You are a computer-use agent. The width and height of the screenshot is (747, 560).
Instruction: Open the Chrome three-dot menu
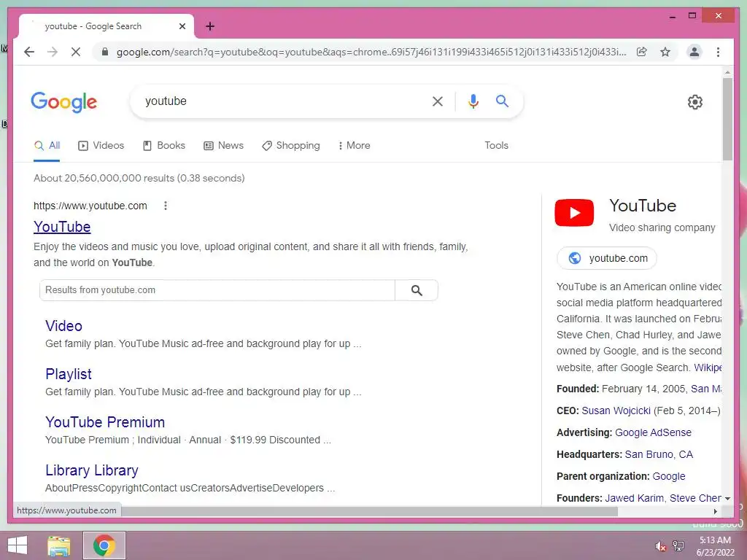tap(718, 52)
